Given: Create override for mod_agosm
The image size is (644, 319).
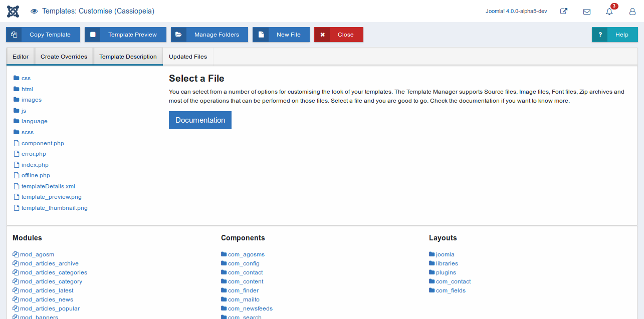Looking at the screenshot, I should click(x=37, y=254).
